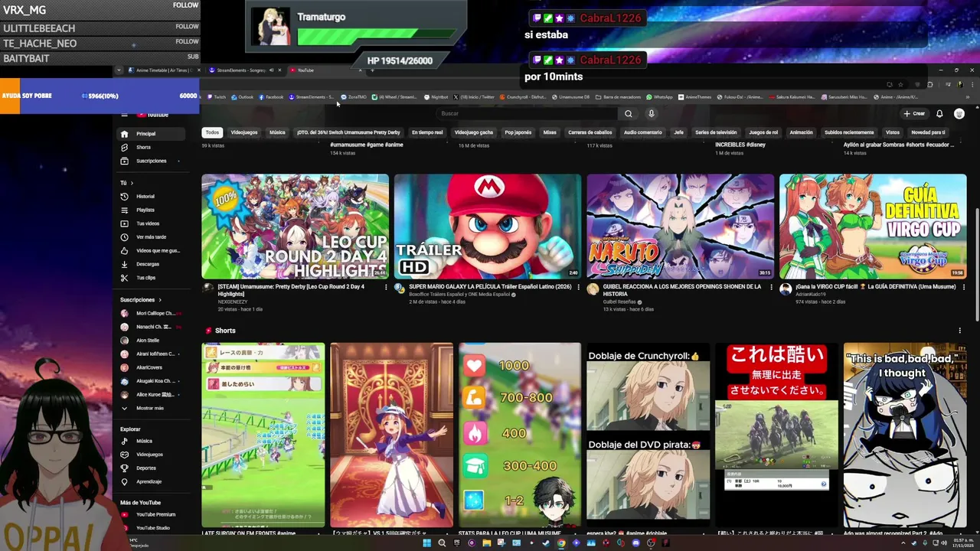
Task: Open Chrome tab search dropdown arrow
Action: (119, 70)
